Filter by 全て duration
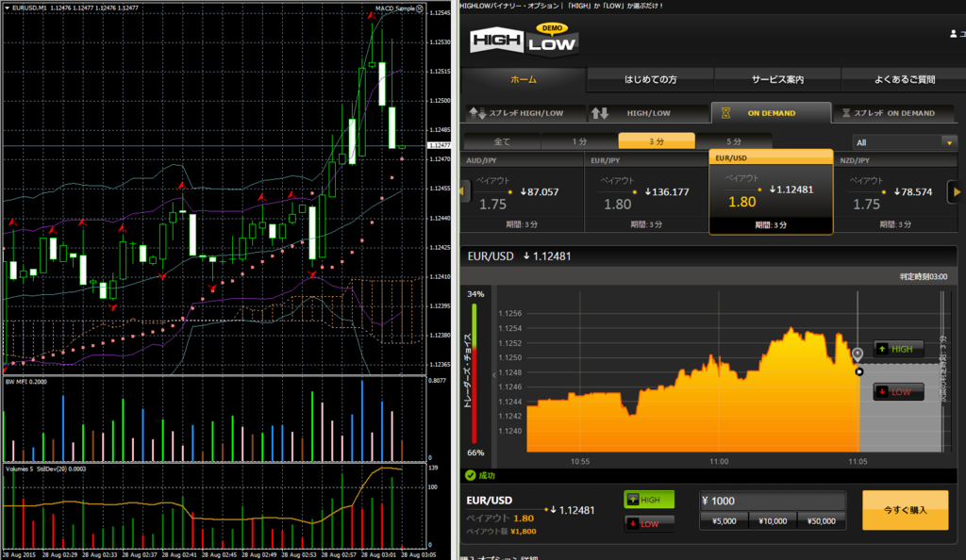 502,141
